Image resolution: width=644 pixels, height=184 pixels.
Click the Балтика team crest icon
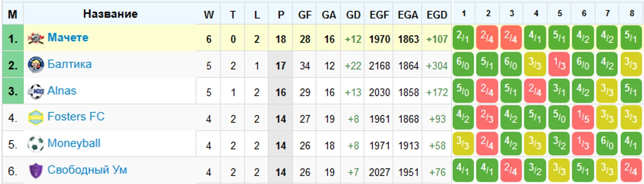(x=36, y=65)
